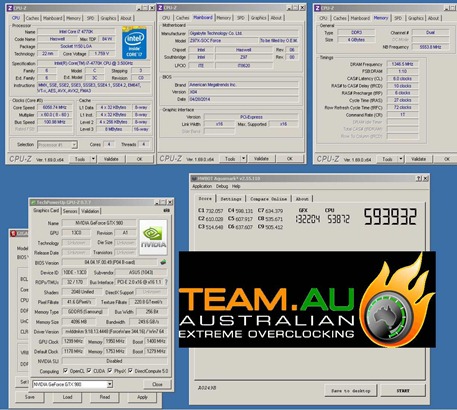Click the CAS# Latency value

pos(403,79)
